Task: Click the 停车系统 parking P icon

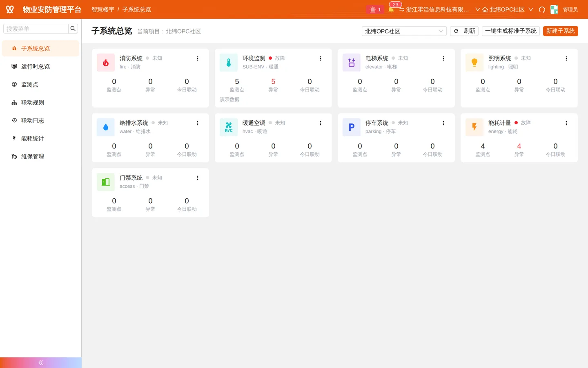Action: (x=352, y=127)
